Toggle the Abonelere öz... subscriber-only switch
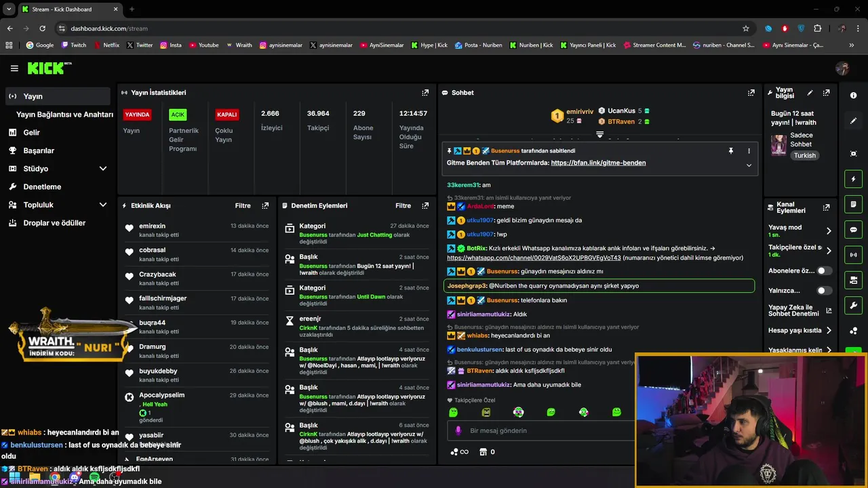The width and height of the screenshot is (868, 488). (x=824, y=270)
